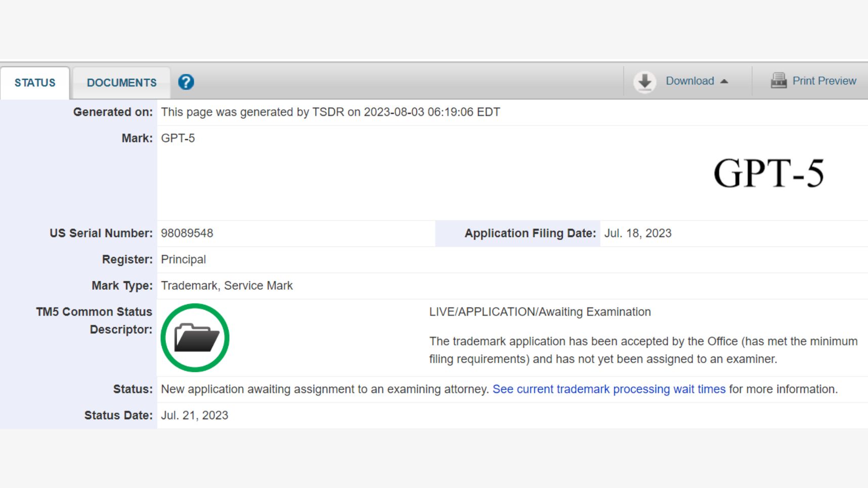Switch to the DOCUMENTS tab

click(x=121, y=82)
